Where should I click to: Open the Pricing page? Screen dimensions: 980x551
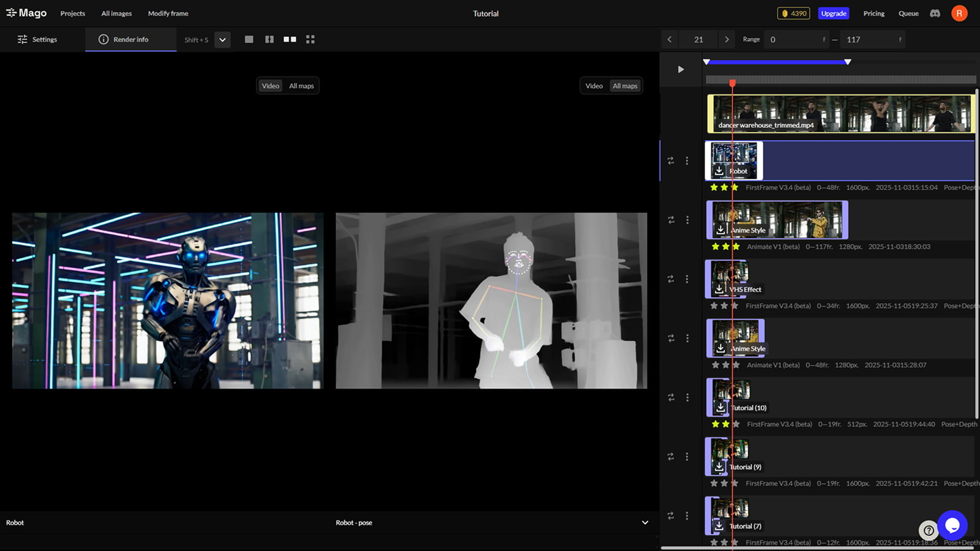[x=873, y=13]
